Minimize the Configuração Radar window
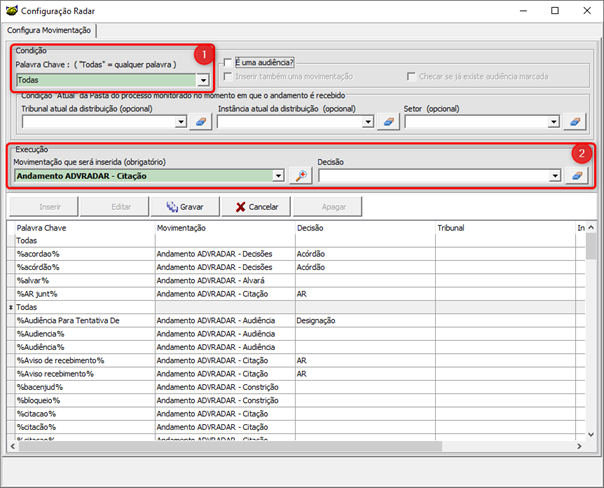604x488 pixels. point(523,10)
